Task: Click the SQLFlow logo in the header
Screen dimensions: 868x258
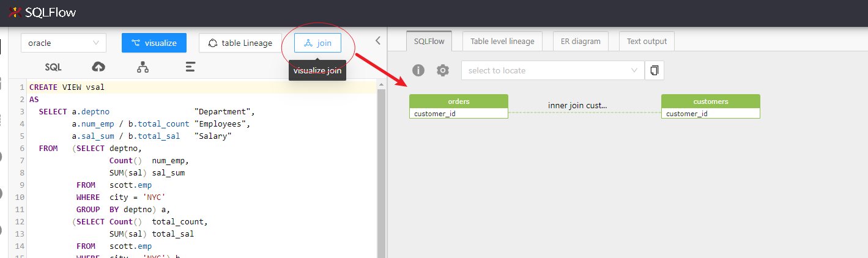Action: (43, 12)
